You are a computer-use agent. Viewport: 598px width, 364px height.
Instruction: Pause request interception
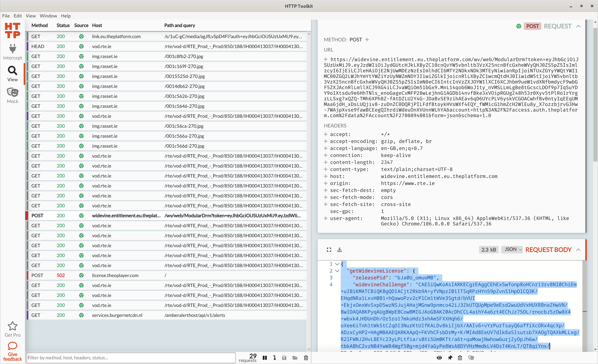(x=265, y=358)
